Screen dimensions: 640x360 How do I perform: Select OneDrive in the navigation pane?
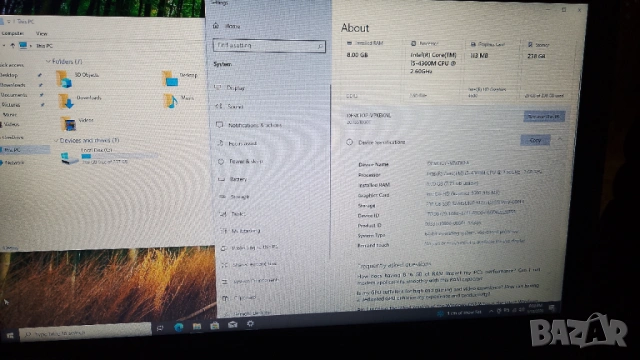point(12,137)
